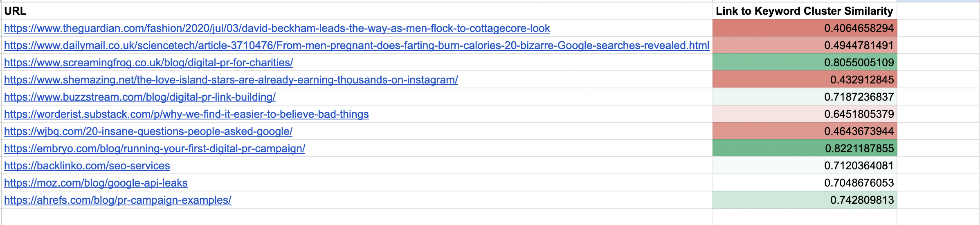Select the light green cell 0.742809813
Viewport: 980px width, 225px height.
click(805, 200)
